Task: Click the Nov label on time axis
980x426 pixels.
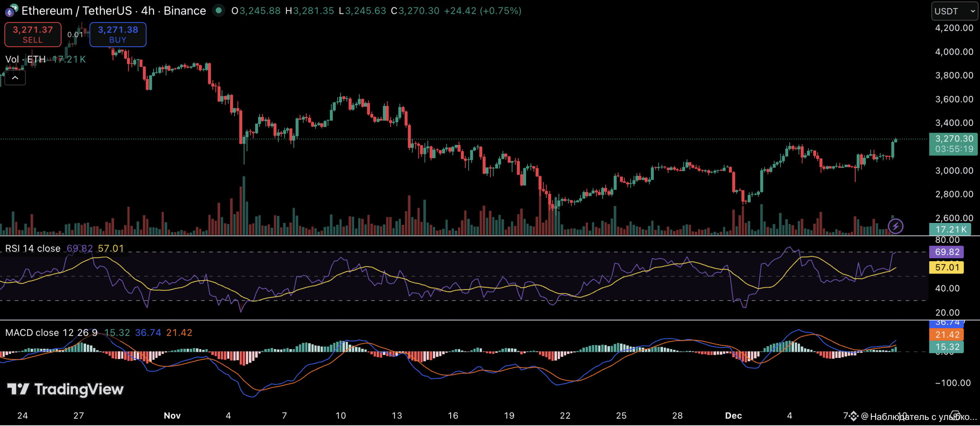Action: [172, 416]
